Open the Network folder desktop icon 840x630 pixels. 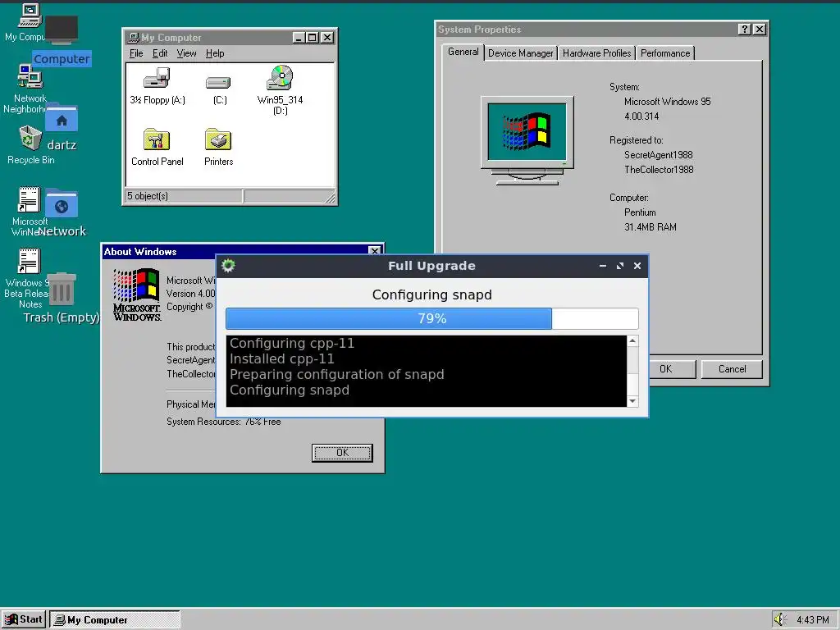point(62,204)
